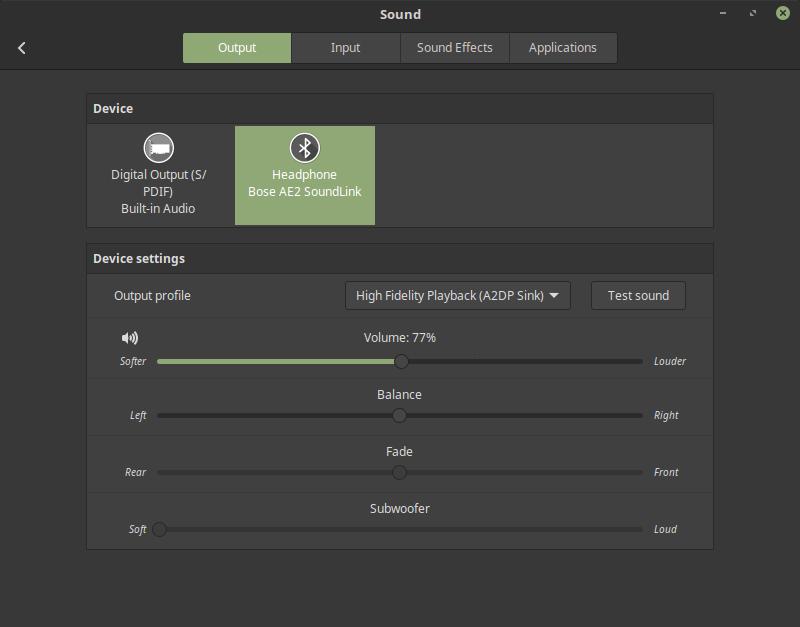Click the back arrow at top left

tap(22, 47)
